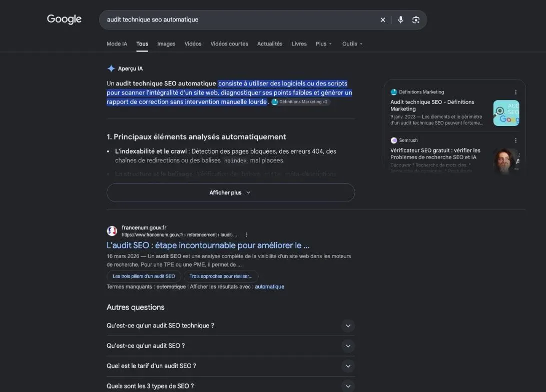The image size is (546, 392).
Task: Open Semrush Vérificateur SEO gratuit link
Action: [435, 153]
